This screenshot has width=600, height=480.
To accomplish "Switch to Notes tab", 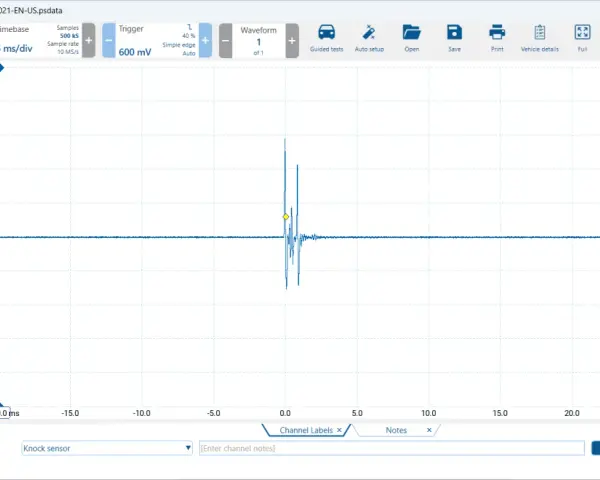I will 396,430.
